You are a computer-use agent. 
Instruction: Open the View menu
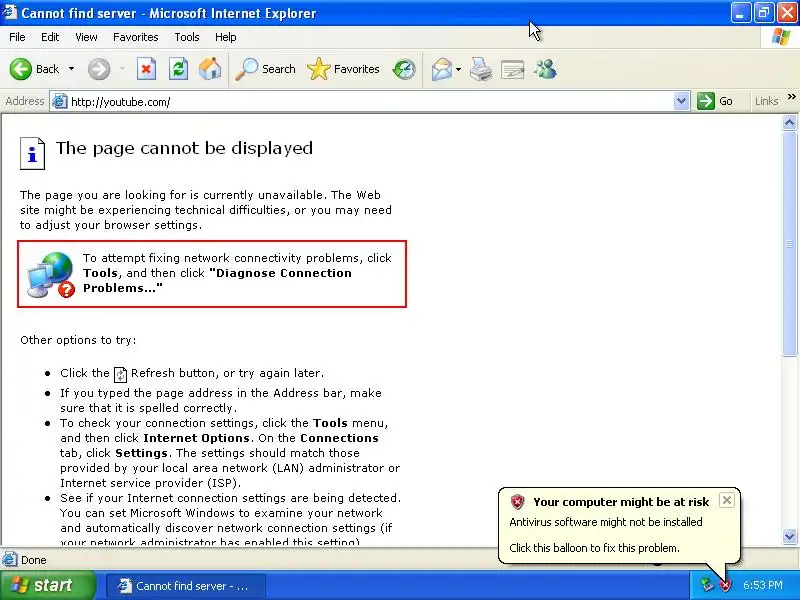point(86,37)
